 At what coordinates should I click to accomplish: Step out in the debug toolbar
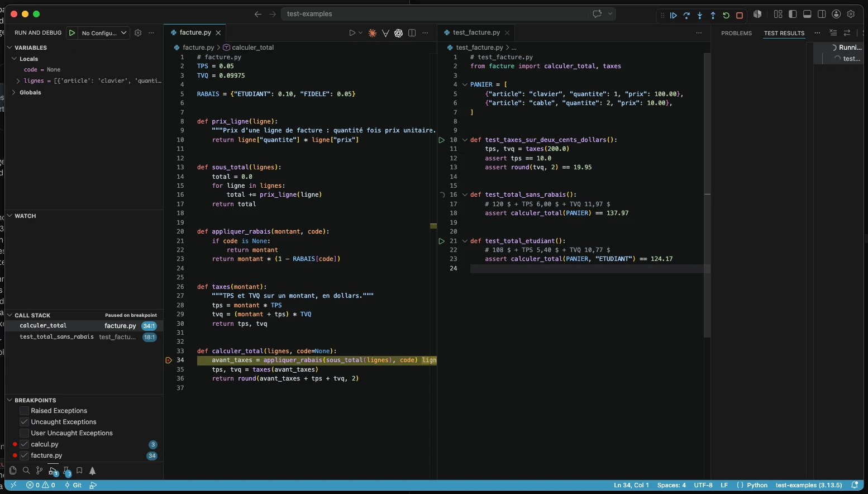pyautogui.click(x=713, y=16)
